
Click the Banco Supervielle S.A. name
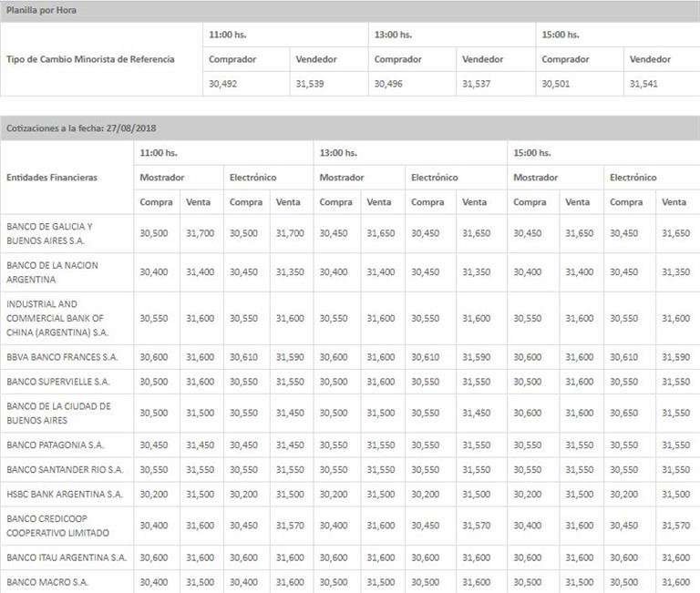coord(57,382)
